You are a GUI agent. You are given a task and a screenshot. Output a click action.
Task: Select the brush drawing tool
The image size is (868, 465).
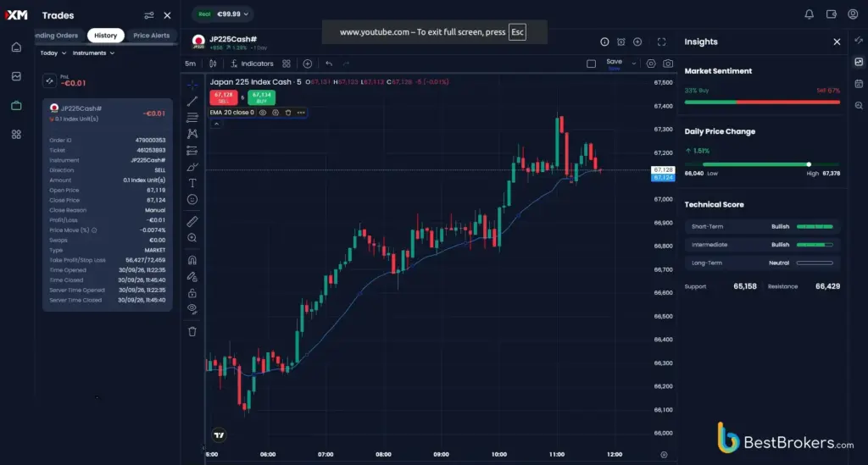192,167
